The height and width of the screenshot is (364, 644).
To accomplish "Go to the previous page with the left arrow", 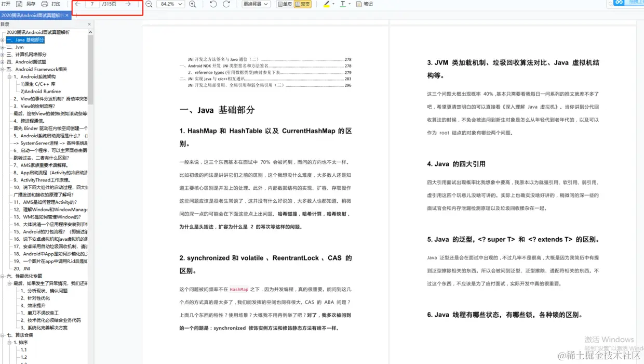I will [78, 4].
